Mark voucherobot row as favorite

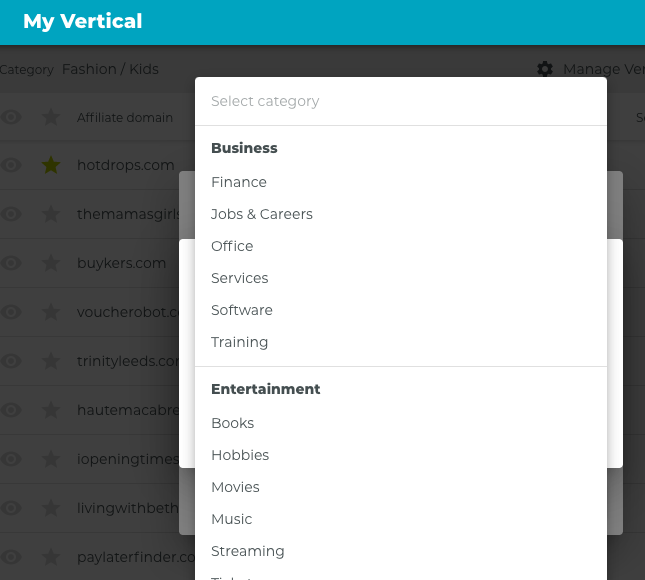click(x=51, y=312)
